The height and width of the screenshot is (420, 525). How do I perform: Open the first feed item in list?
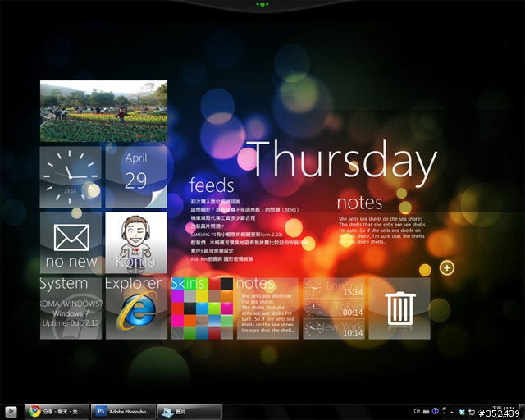click(x=215, y=202)
